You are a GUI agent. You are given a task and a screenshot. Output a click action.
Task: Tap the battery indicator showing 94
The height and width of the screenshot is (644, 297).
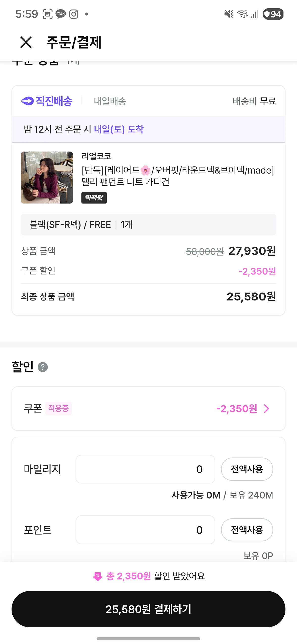(273, 14)
